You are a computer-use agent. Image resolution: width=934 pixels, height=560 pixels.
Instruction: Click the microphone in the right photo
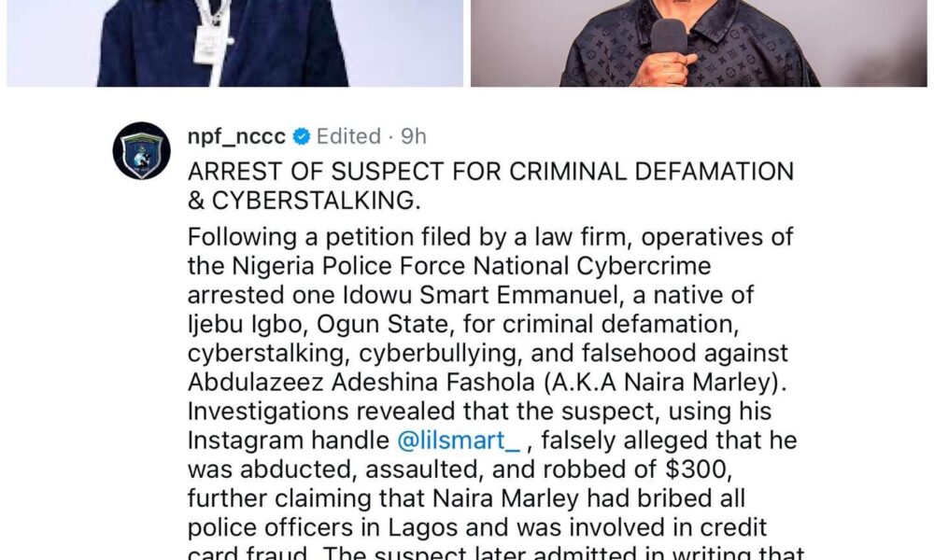point(669,37)
